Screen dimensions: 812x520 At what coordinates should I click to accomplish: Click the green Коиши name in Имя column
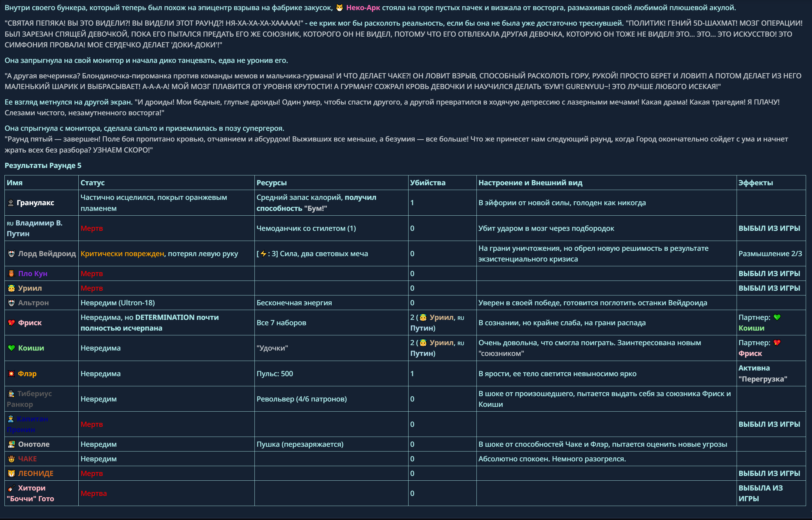(x=31, y=348)
